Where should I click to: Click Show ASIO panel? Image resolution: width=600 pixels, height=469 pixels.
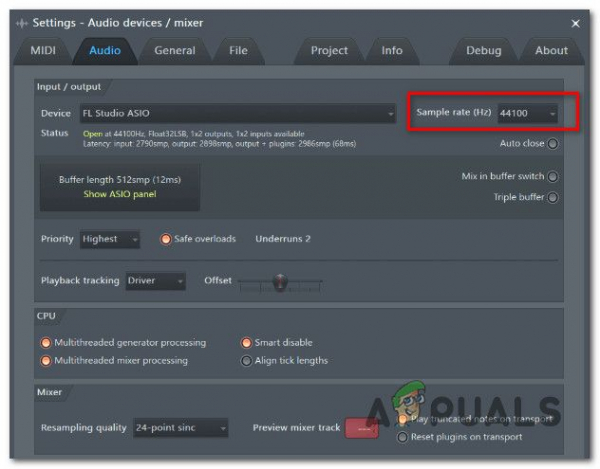(120, 194)
